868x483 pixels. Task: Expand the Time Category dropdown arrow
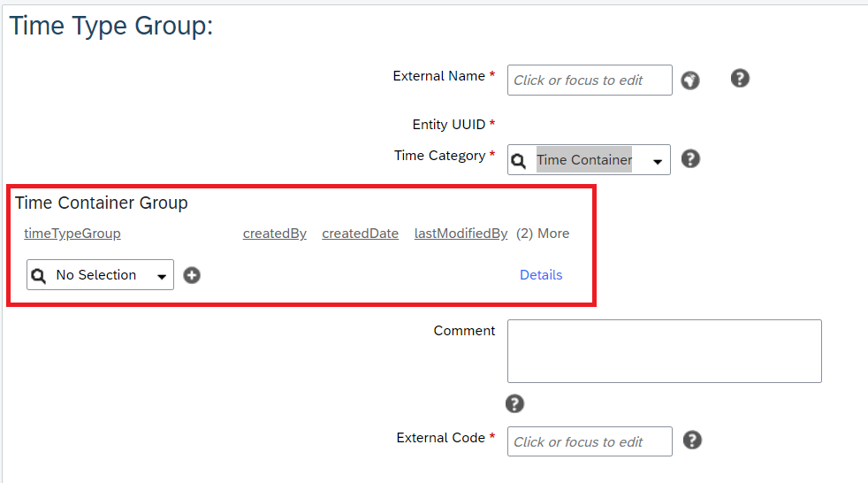[x=658, y=162]
